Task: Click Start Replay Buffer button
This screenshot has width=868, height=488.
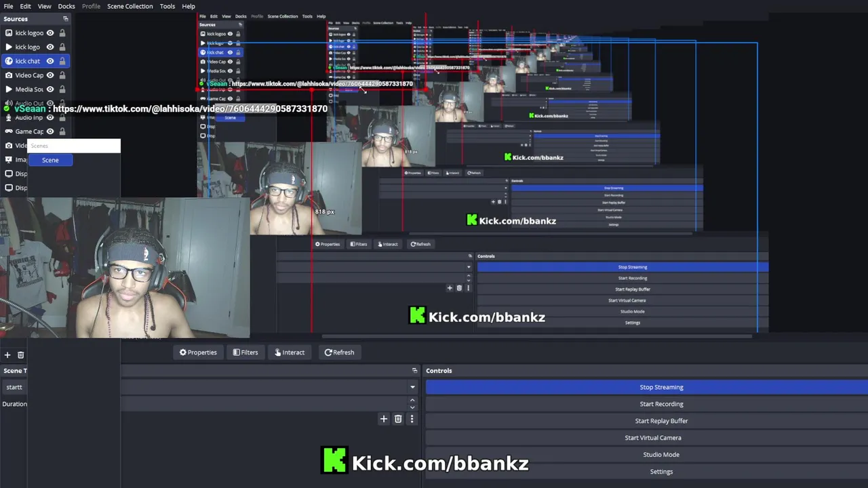Action: [x=647, y=421]
